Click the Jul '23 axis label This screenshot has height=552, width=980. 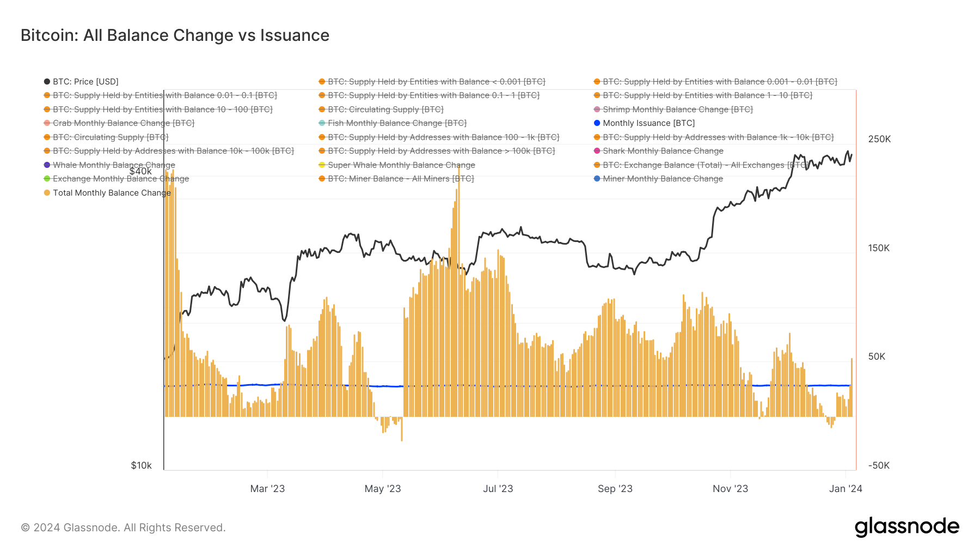[x=498, y=489]
